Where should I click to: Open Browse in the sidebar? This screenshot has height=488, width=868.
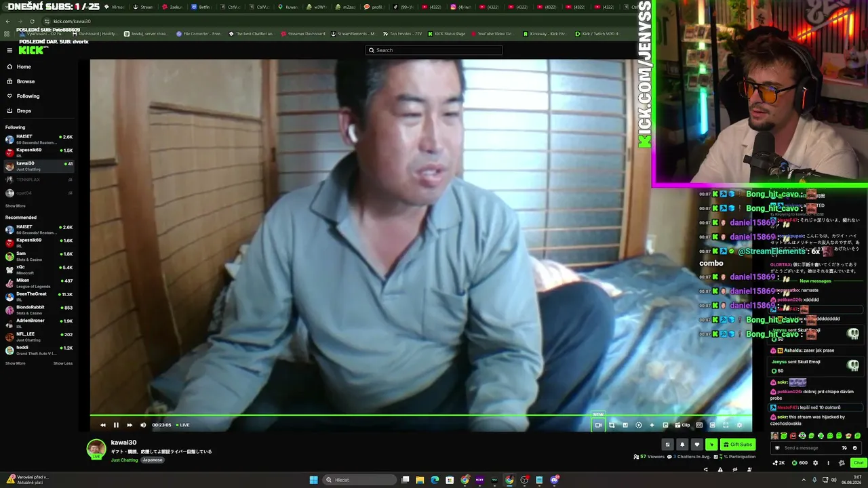coord(20,81)
